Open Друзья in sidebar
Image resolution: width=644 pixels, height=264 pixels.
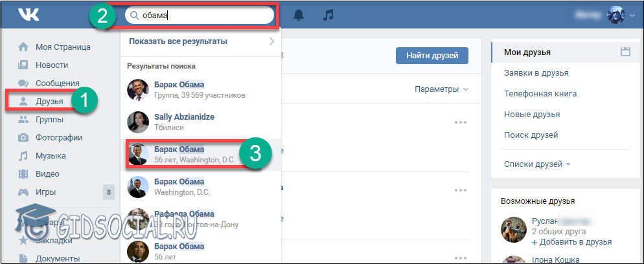point(49,101)
